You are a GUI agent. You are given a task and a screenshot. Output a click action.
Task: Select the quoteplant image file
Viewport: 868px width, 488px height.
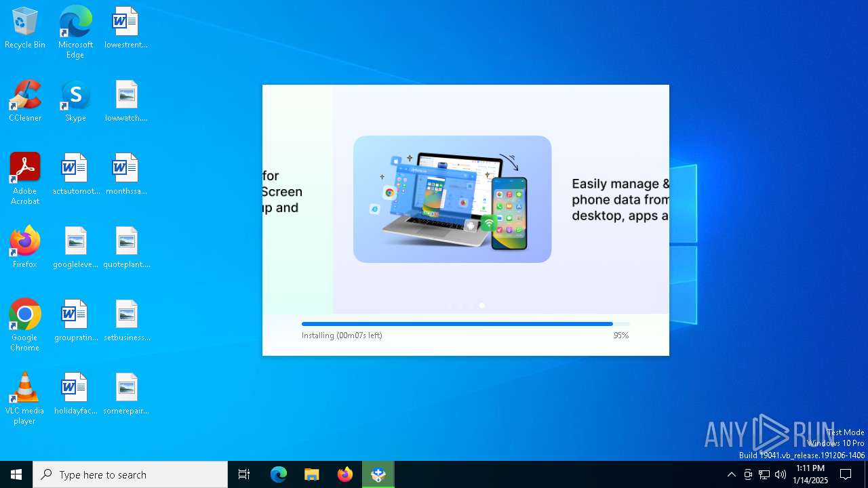(x=126, y=247)
